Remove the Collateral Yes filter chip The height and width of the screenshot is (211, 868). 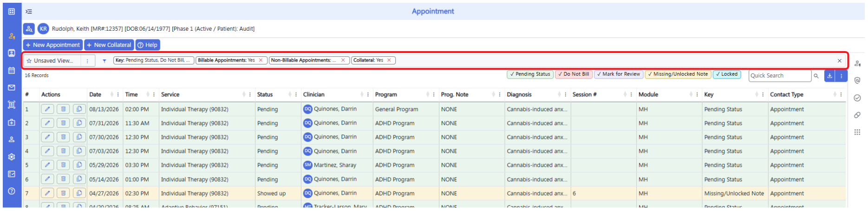click(x=389, y=60)
